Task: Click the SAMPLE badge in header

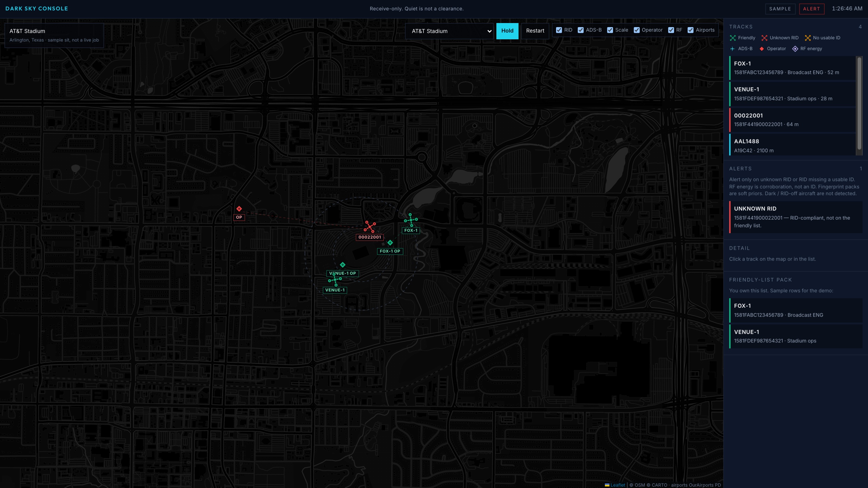Action: (x=780, y=9)
